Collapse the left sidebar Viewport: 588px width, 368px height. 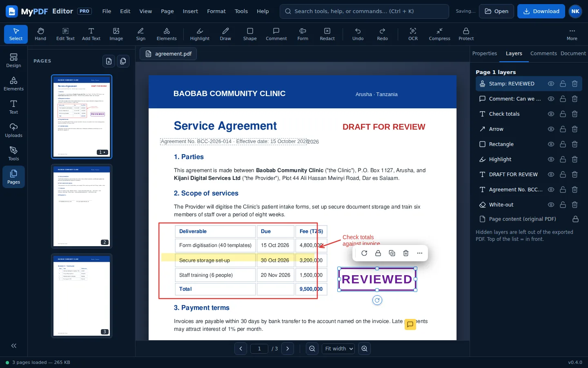coord(13,346)
